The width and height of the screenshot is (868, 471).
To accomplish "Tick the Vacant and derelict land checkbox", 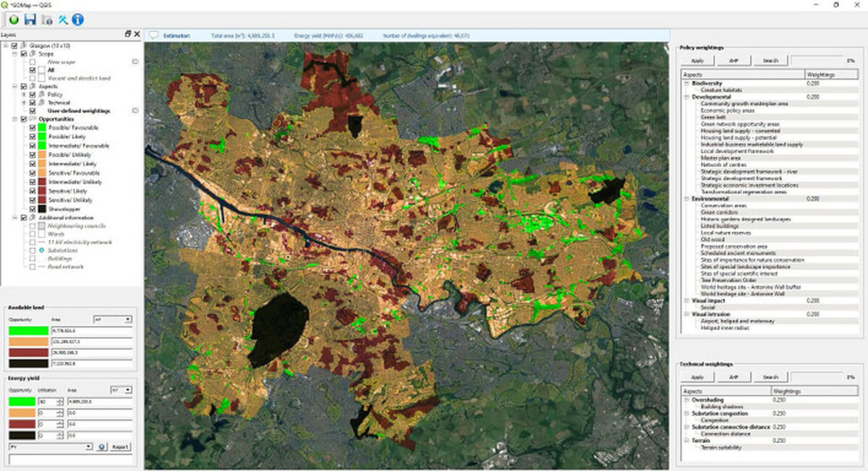I will pyautogui.click(x=32, y=78).
